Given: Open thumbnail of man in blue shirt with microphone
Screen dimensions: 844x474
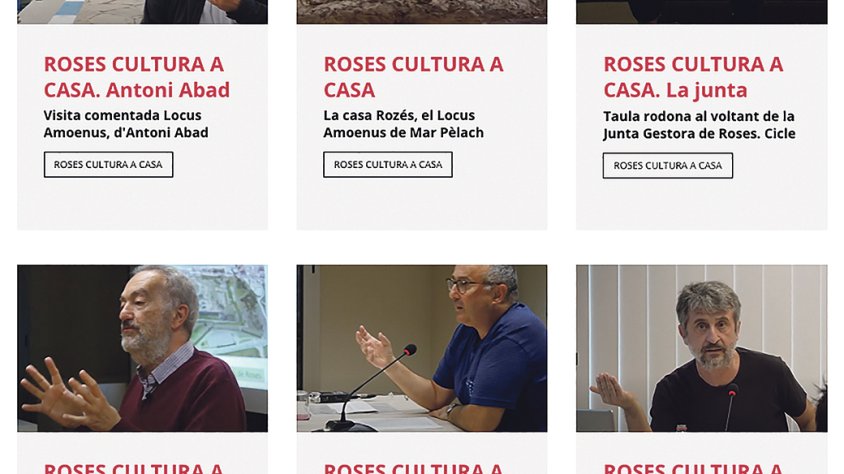Looking at the screenshot, I should coord(422,348).
